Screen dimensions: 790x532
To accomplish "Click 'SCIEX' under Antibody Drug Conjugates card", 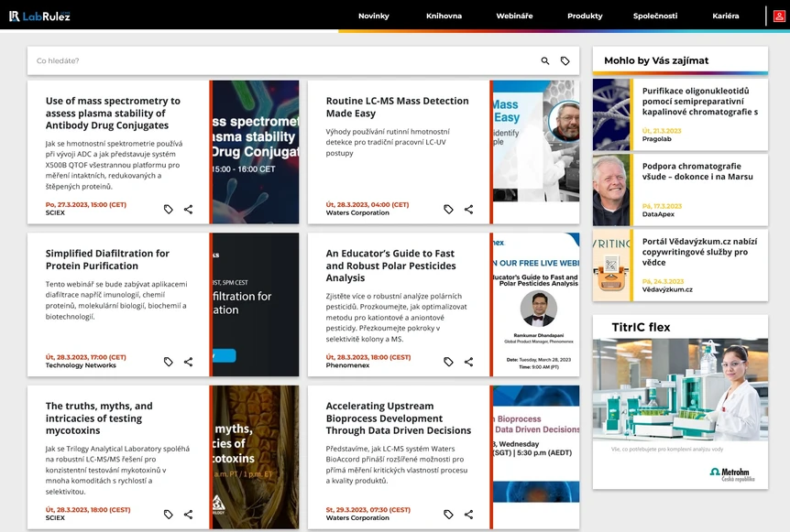I will [x=55, y=213].
